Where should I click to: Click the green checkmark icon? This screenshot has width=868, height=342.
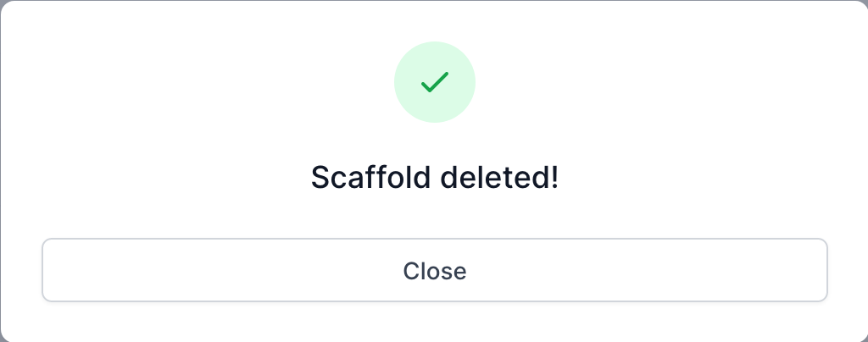click(435, 82)
